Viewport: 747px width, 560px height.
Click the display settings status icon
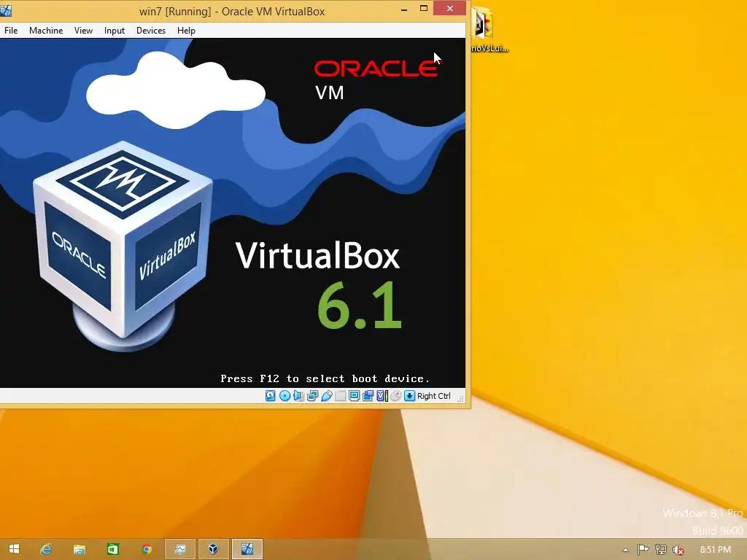354,396
